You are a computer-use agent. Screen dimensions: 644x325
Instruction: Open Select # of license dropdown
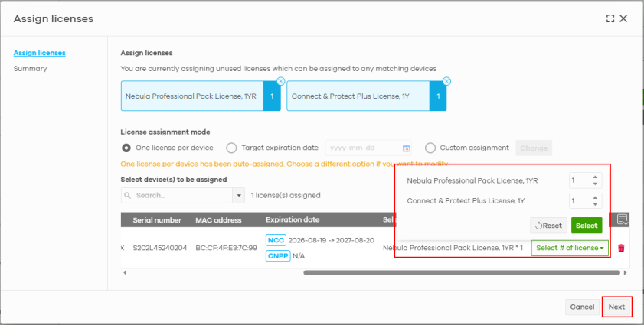[570, 248]
